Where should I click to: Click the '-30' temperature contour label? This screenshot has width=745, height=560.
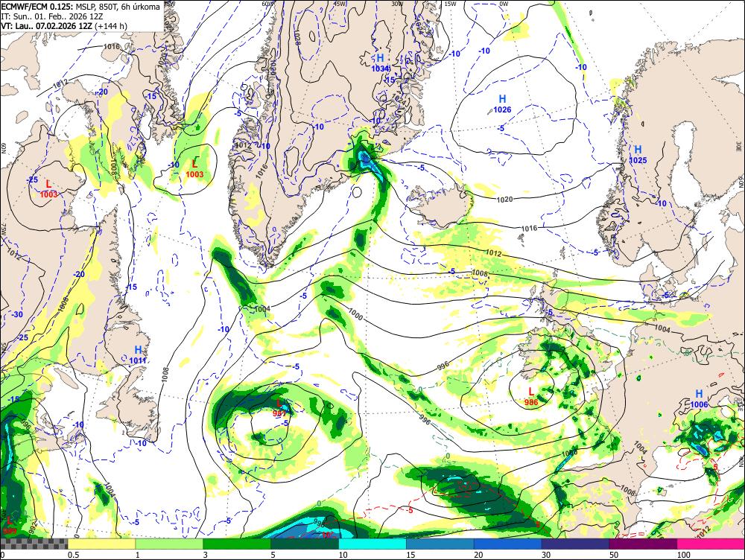[x=17, y=314]
